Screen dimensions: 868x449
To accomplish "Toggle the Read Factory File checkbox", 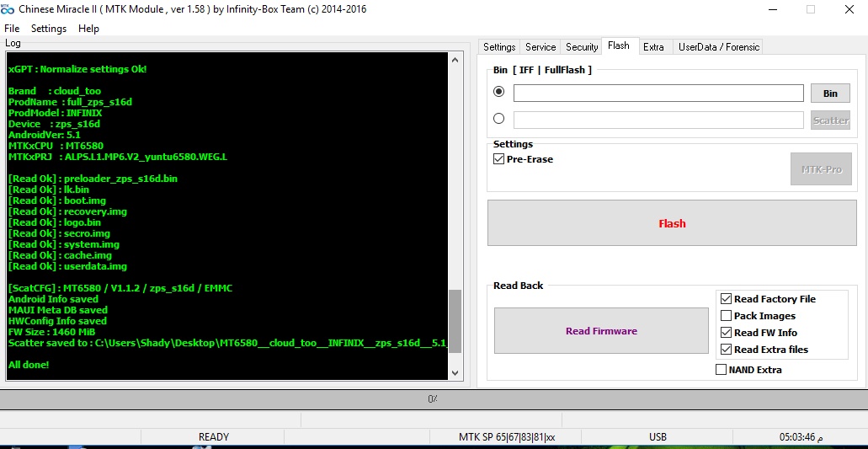I will pos(726,299).
